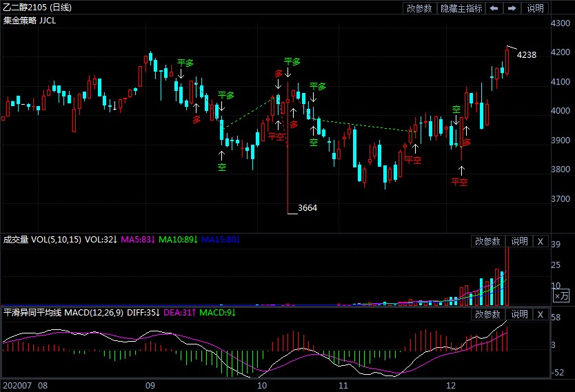The width and height of the screenshot is (575, 392).
Task: Click the red 平空 signal below the December low
Action: pyautogui.click(x=459, y=182)
